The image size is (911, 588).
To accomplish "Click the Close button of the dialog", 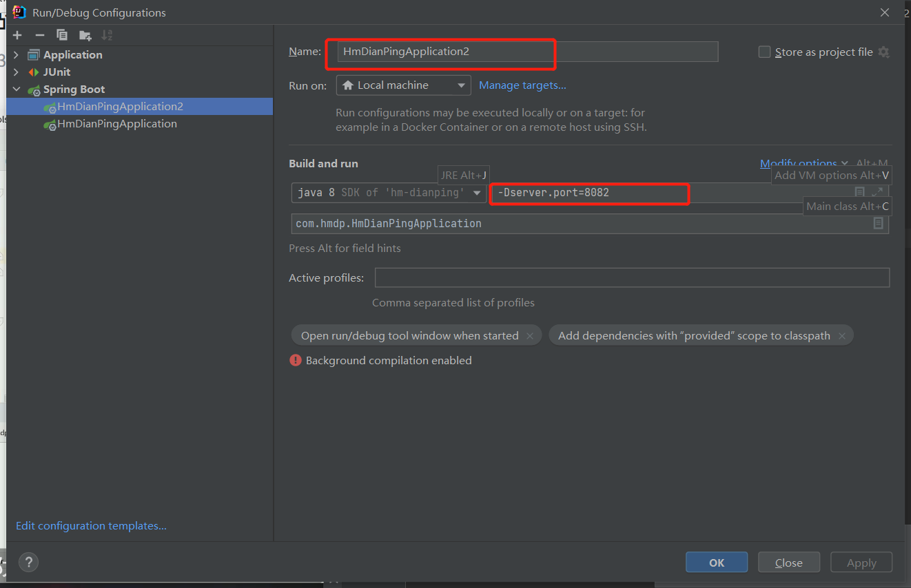I will tap(789, 563).
